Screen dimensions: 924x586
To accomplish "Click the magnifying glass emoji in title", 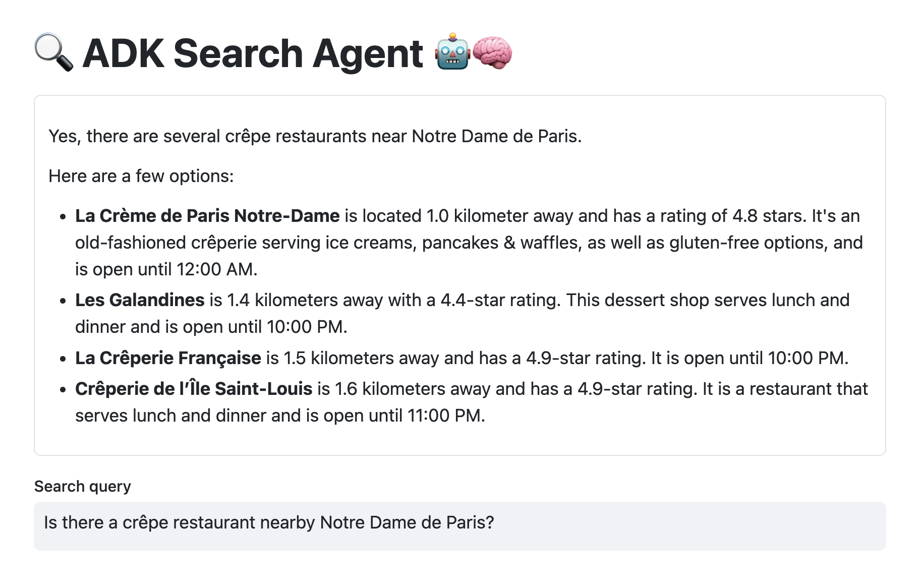I will [53, 53].
